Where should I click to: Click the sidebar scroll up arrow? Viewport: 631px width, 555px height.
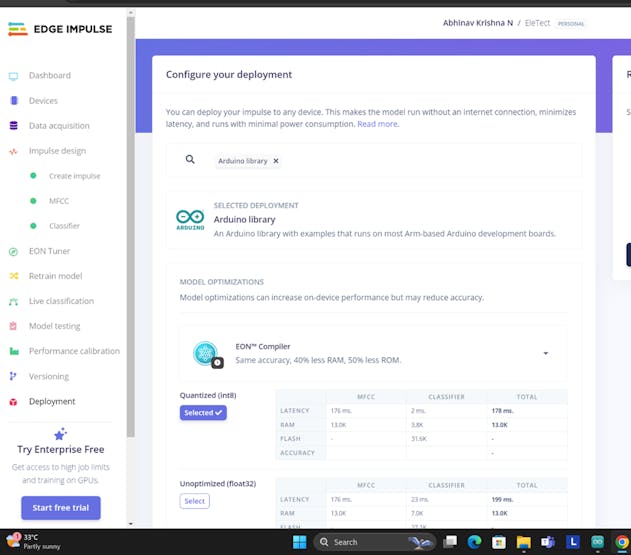(130, 13)
